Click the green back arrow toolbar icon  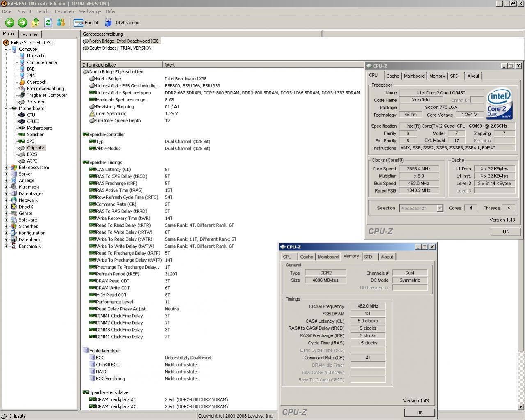coord(9,23)
